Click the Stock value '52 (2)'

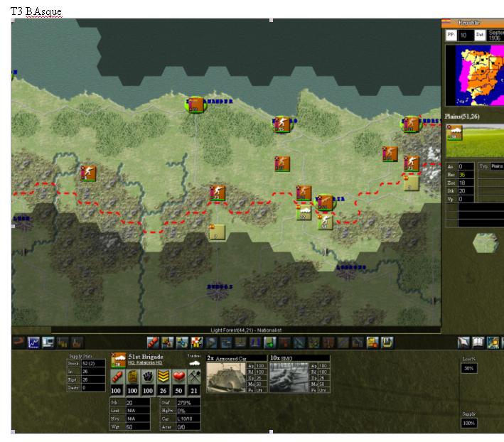coord(93,363)
